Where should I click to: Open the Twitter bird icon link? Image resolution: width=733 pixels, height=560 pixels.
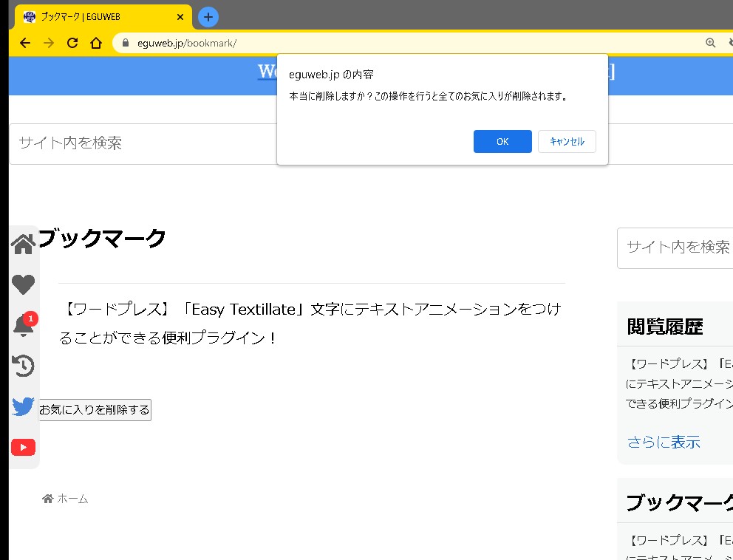click(23, 406)
